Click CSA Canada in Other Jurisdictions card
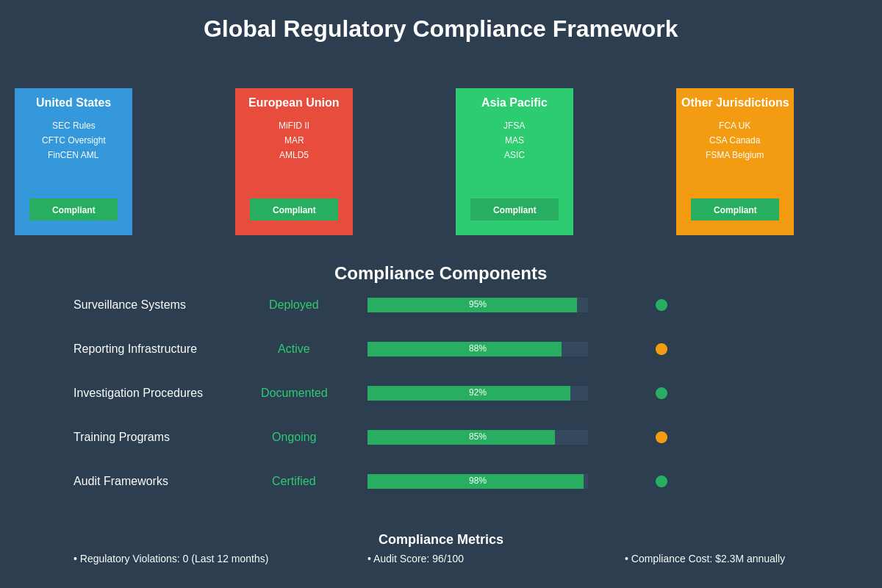Image resolution: width=882 pixels, height=588 pixels. pos(735,140)
